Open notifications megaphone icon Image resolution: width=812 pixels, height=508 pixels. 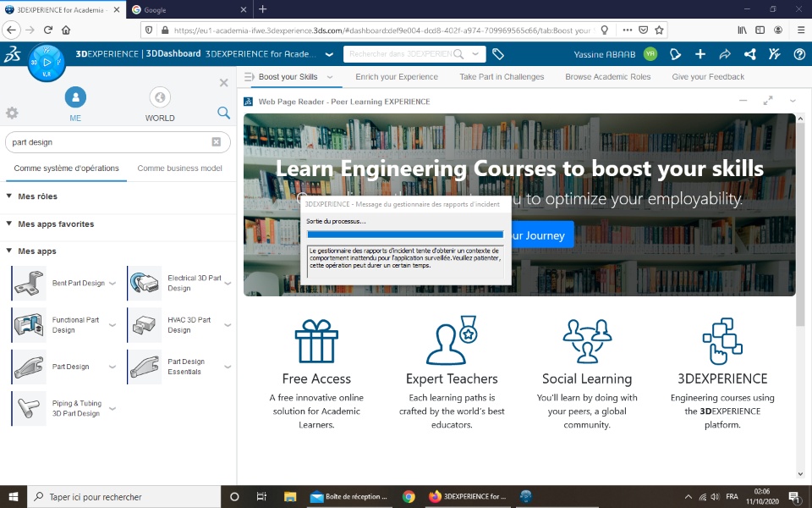tap(675, 54)
